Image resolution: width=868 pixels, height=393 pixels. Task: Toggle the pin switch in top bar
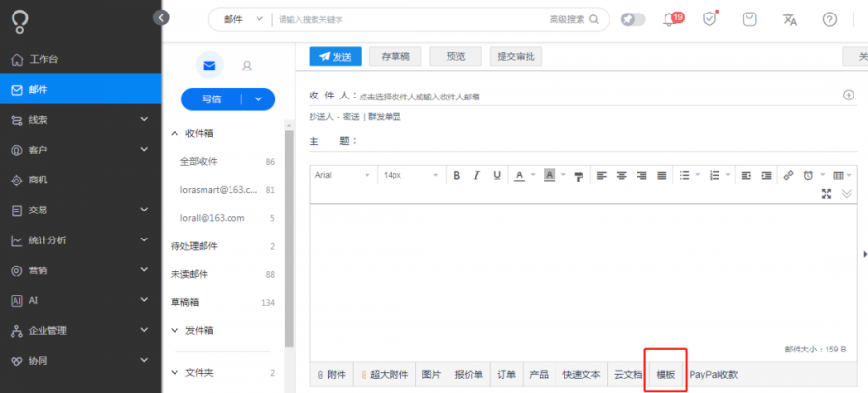[x=633, y=19]
